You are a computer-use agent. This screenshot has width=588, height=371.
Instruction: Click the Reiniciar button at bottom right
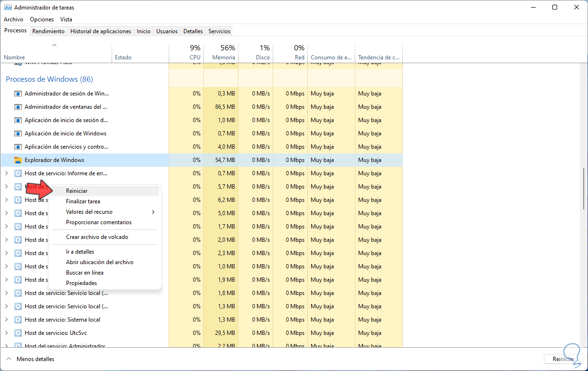pyautogui.click(x=563, y=359)
